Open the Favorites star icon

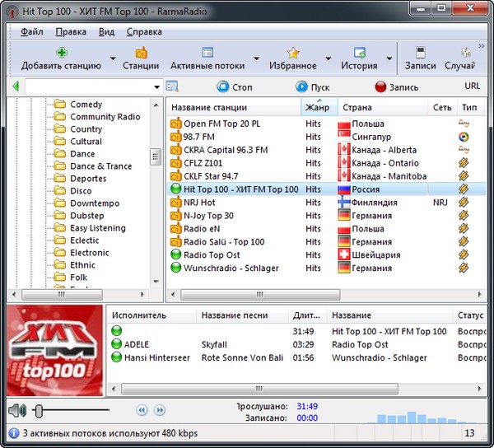292,52
